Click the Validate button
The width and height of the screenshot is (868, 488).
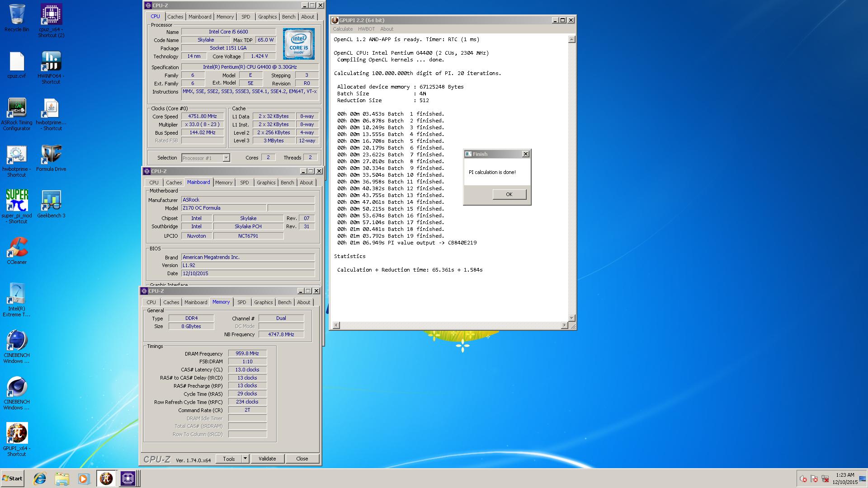click(267, 459)
